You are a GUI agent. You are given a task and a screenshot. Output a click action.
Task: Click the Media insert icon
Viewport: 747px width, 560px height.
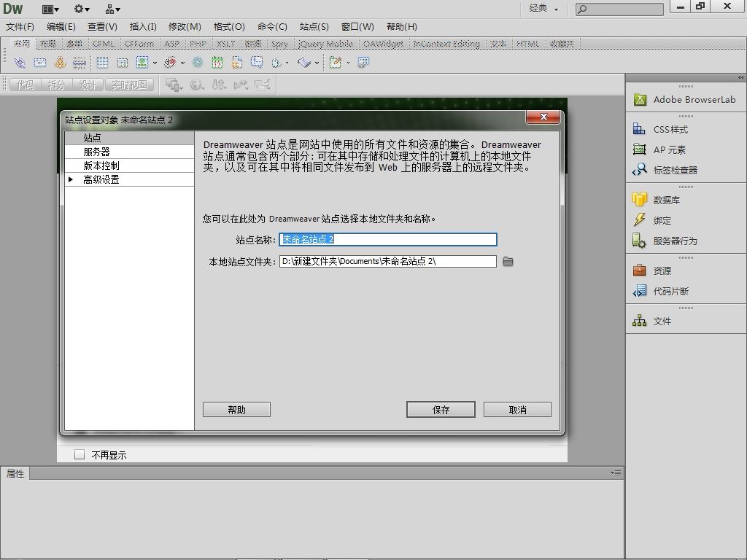coord(169,62)
